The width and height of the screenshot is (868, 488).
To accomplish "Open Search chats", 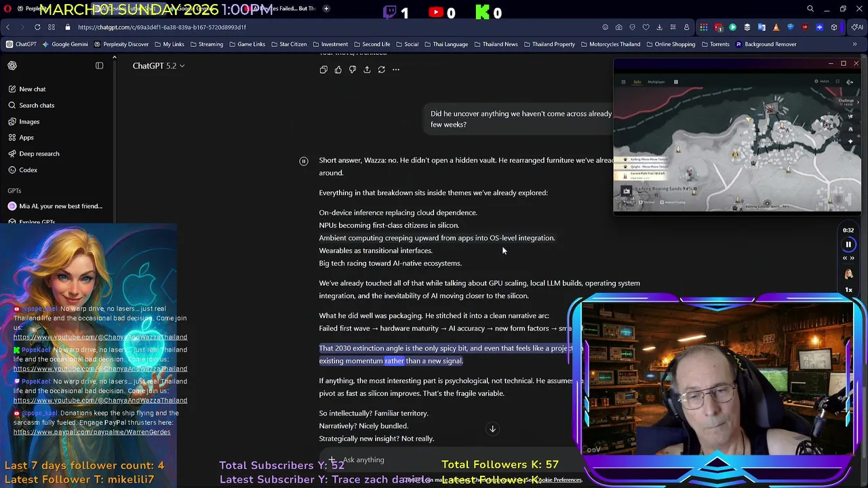I will pos(31,105).
